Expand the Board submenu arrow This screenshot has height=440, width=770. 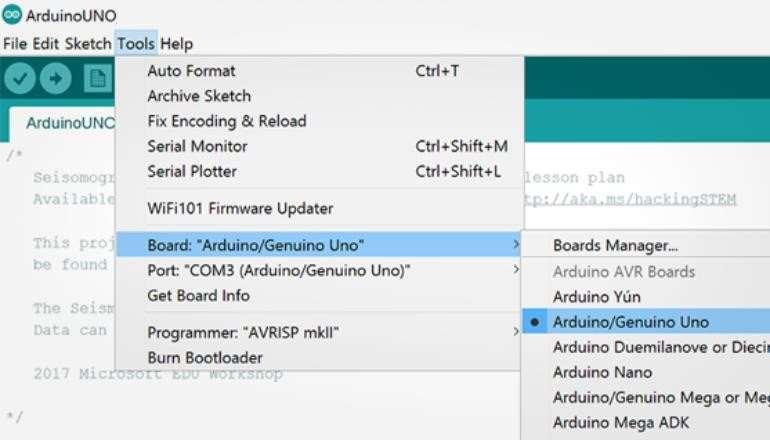click(x=516, y=244)
